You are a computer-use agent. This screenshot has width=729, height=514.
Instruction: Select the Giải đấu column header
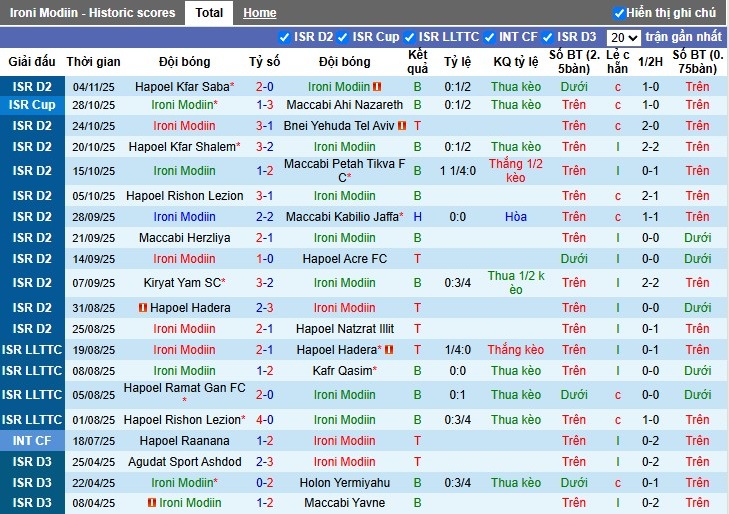click(x=32, y=61)
